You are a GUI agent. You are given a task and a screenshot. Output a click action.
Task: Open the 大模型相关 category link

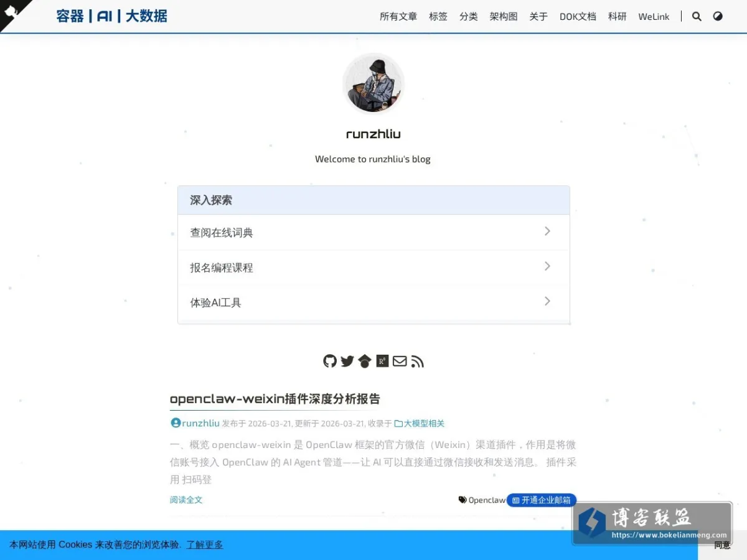[x=425, y=423]
